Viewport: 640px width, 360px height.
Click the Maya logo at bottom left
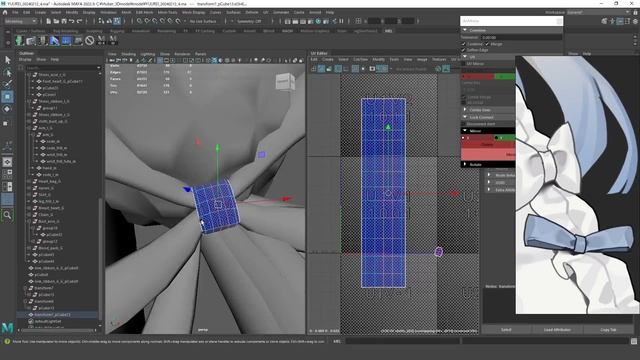7,327
